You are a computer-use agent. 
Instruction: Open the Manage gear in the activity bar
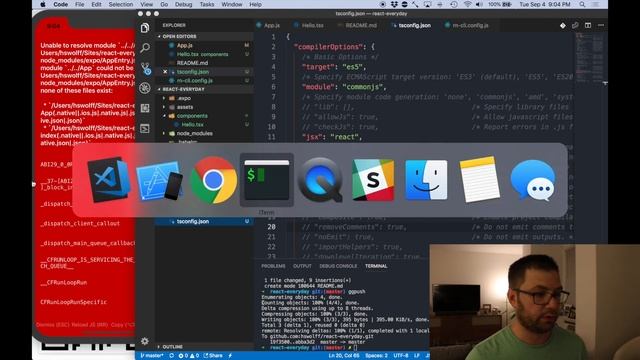click(x=145, y=341)
